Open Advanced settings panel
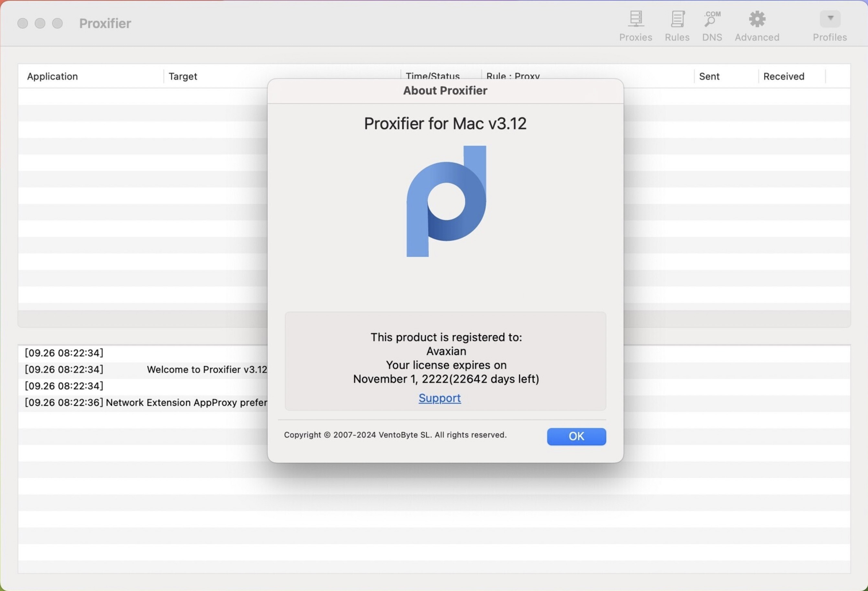Image resolution: width=868 pixels, height=591 pixels. point(757,24)
